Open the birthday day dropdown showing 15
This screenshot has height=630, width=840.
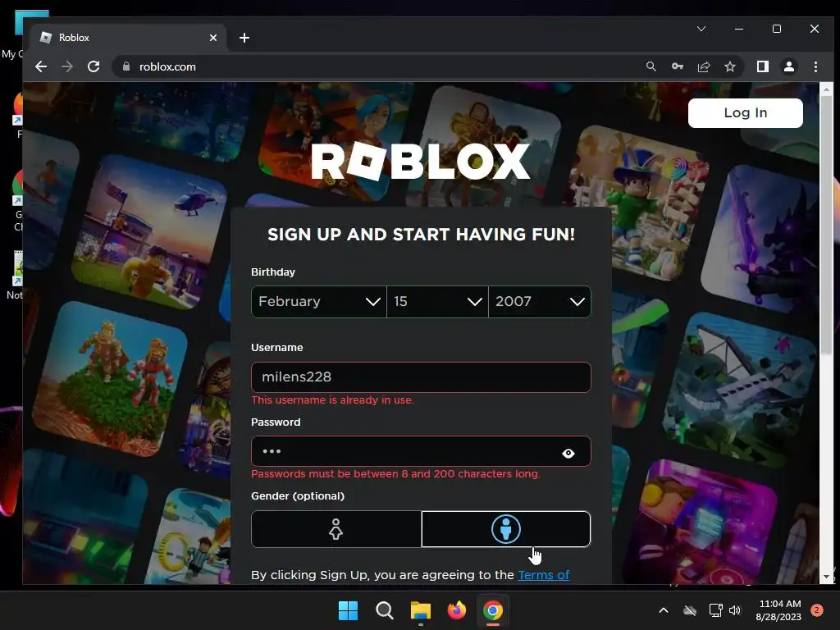pyautogui.click(x=437, y=302)
